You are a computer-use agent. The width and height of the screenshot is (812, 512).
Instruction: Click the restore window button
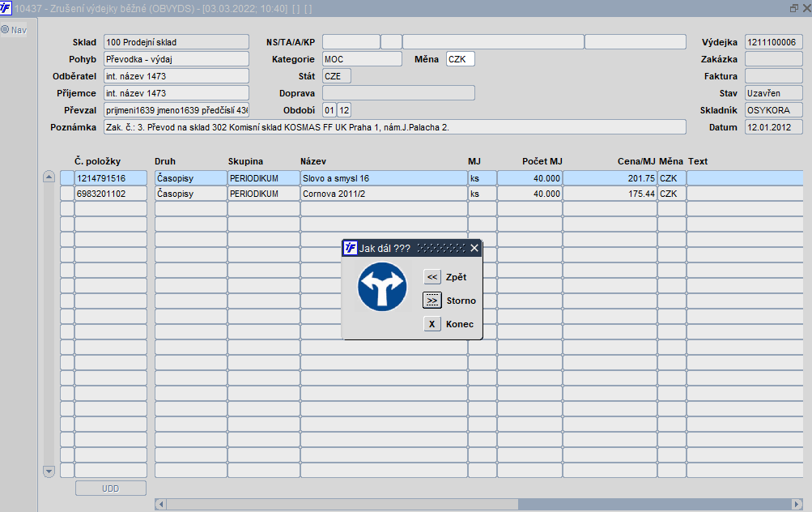coord(793,8)
